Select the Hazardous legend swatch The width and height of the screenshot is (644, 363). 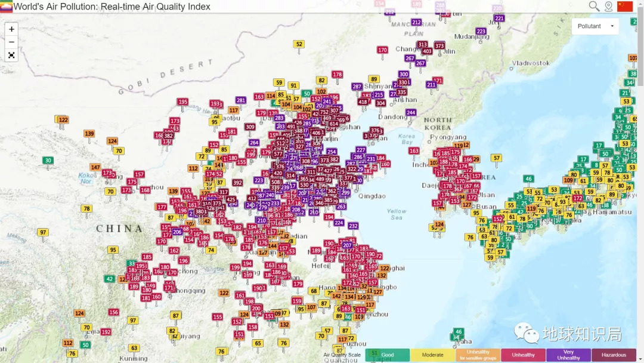pos(614,355)
